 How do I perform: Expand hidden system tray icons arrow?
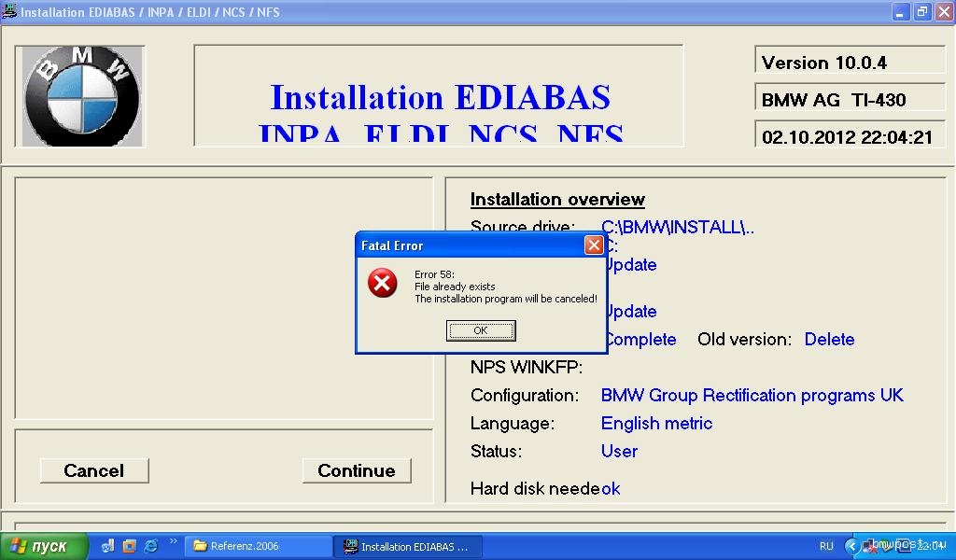851,546
